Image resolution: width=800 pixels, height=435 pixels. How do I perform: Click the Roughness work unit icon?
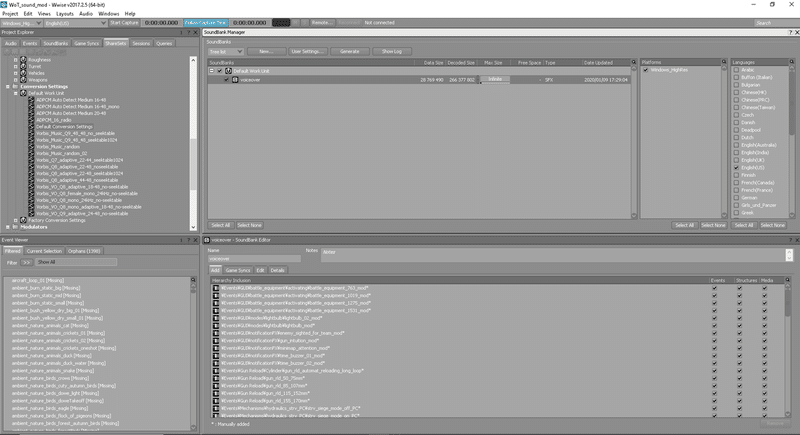pos(23,60)
